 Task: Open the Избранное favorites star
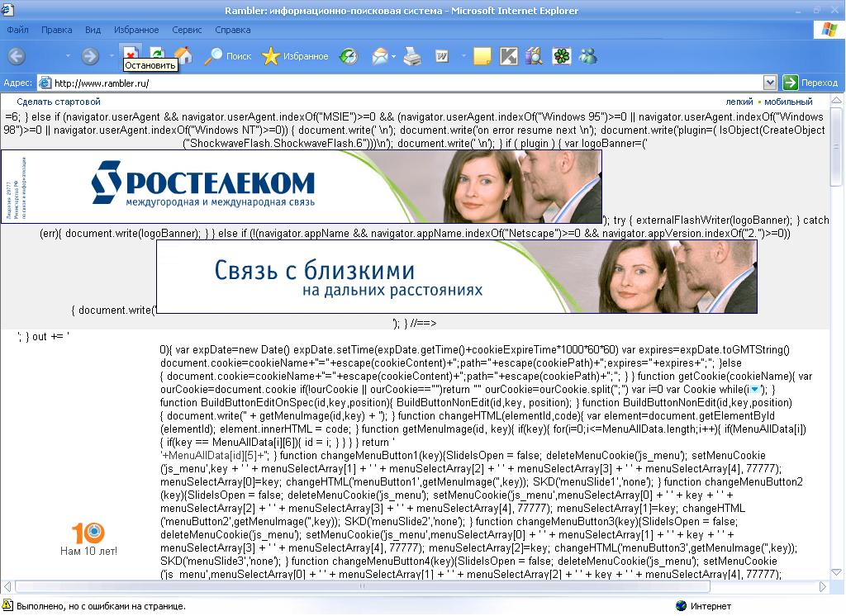[295, 56]
